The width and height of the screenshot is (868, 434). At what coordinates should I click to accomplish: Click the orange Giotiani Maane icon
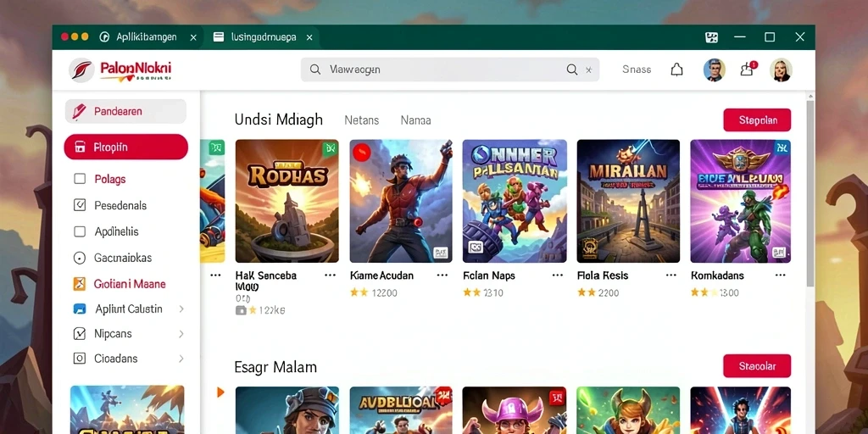tap(80, 284)
